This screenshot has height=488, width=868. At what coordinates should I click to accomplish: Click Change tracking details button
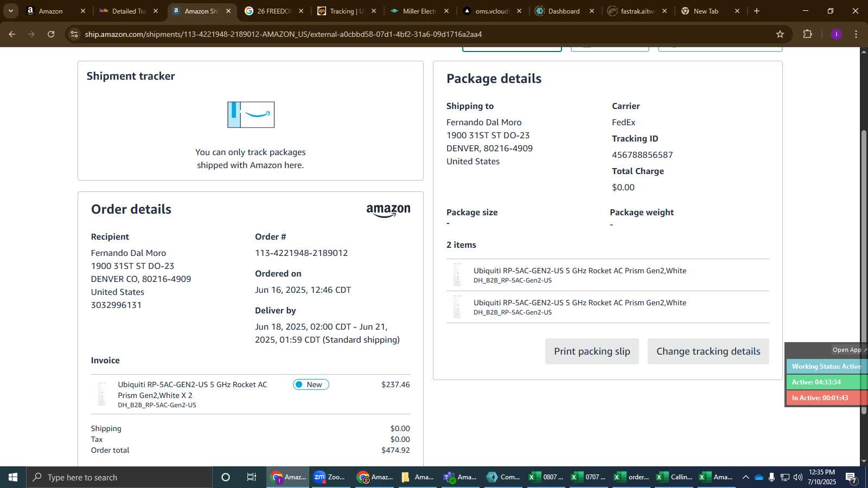click(709, 351)
